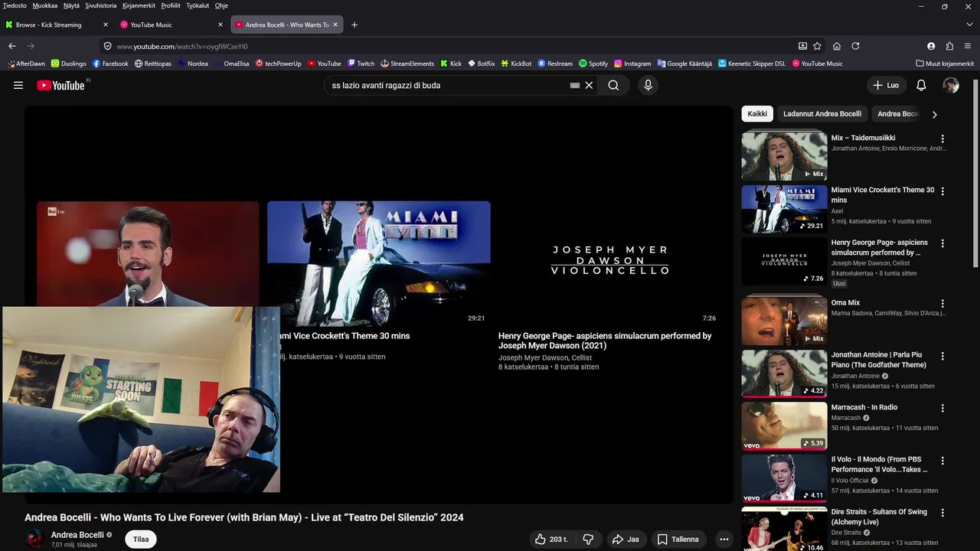980x551 pixels.
Task: Reload the page from browser toolbar
Action: [x=855, y=46]
